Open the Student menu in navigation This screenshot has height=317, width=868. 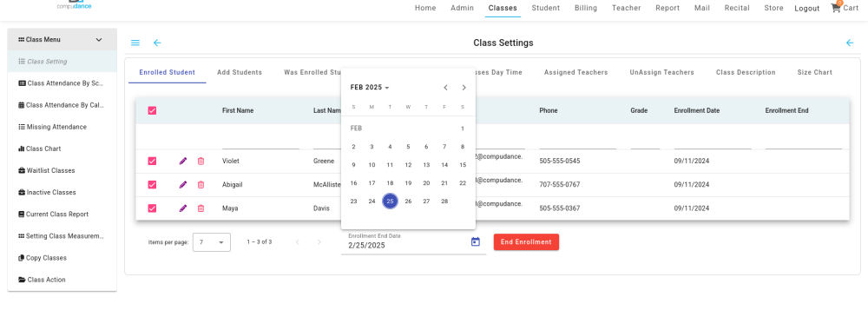pyautogui.click(x=546, y=8)
